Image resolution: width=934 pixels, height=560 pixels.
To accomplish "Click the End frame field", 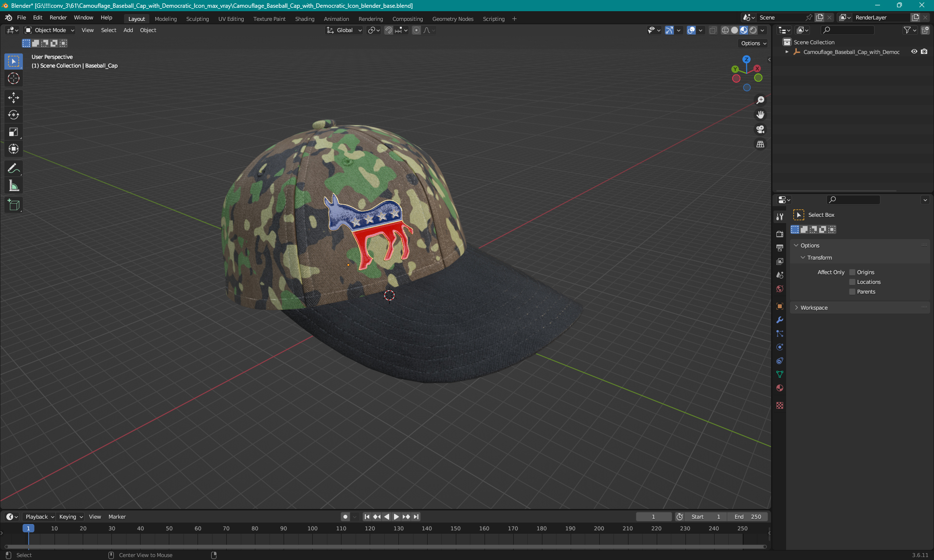I will 748,517.
